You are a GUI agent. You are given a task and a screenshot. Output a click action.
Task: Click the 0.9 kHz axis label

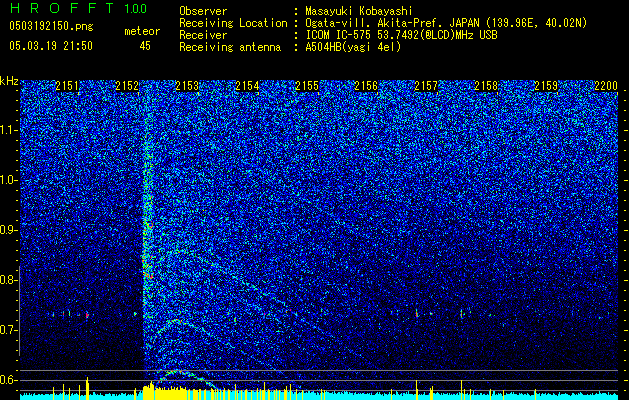coord(9,230)
